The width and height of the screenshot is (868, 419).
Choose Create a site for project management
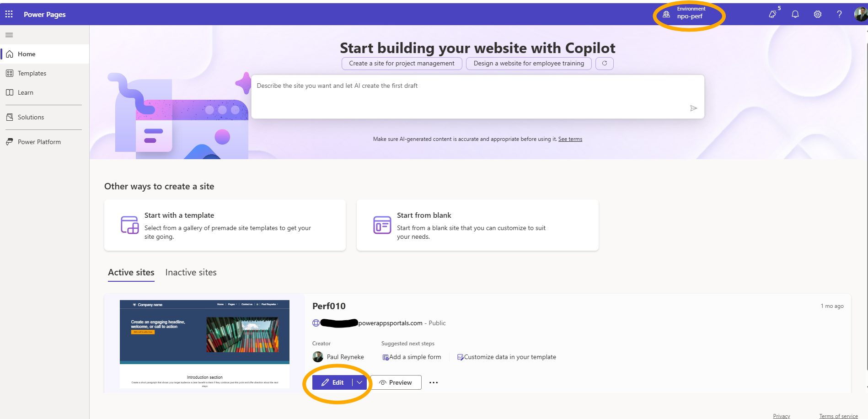pos(402,64)
